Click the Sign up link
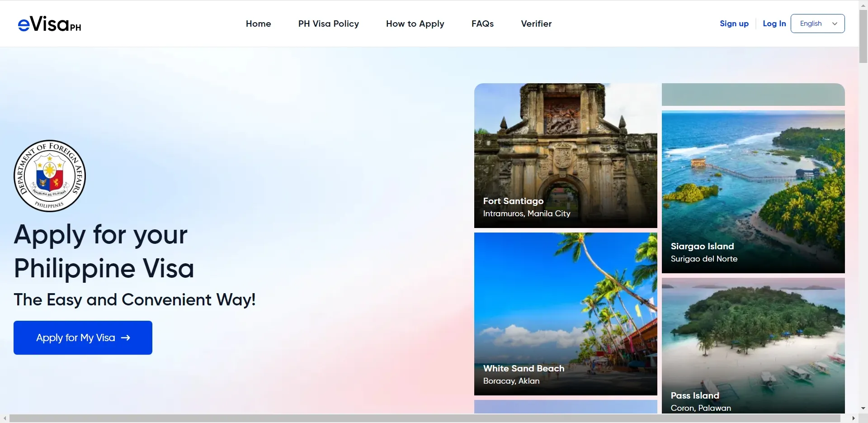The height and width of the screenshot is (423, 868). point(734,24)
